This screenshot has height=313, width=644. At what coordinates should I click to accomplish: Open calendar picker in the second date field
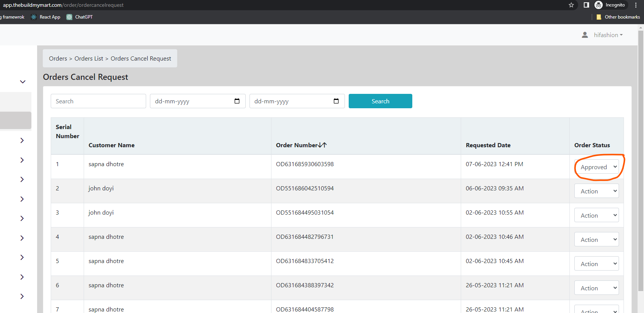[x=336, y=101]
